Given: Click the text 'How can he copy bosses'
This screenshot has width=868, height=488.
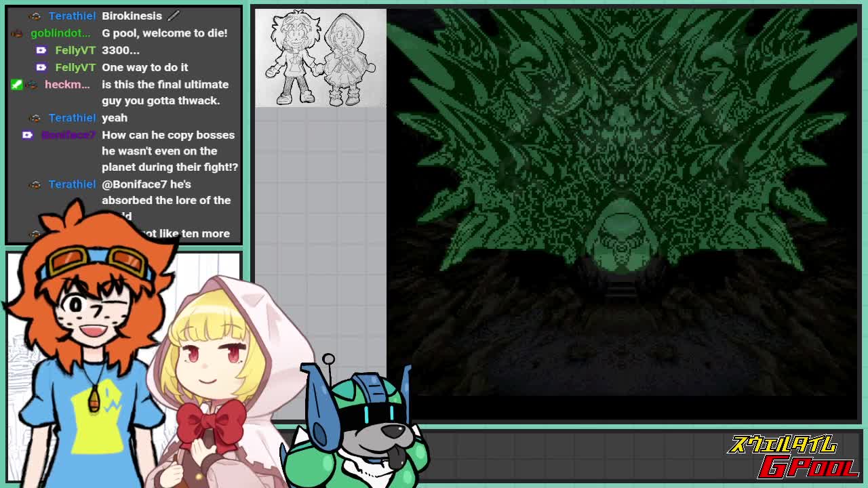Looking at the screenshot, I should click(168, 135).
